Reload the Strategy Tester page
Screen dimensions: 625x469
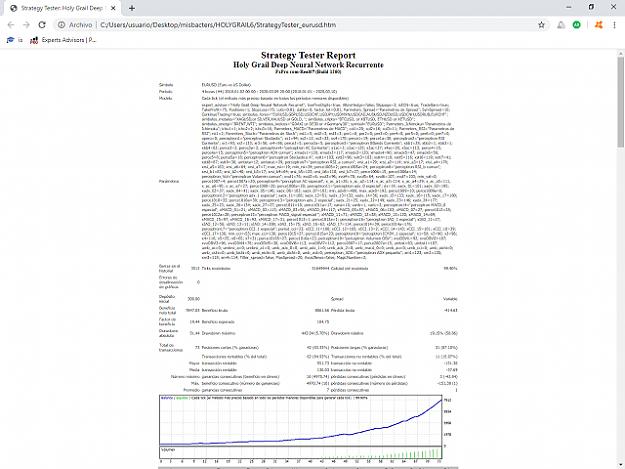42,25
